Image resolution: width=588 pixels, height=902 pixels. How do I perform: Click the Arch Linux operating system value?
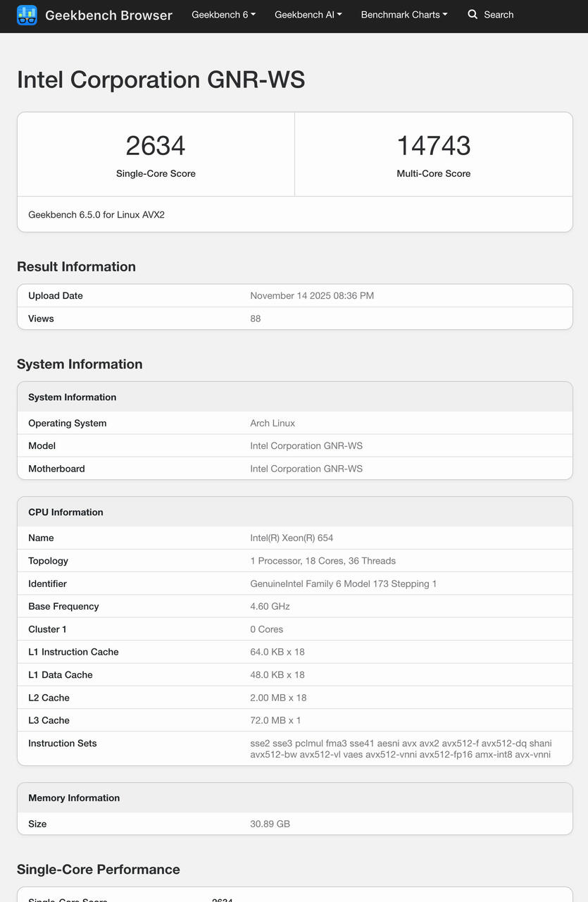[x=273, y=424]
